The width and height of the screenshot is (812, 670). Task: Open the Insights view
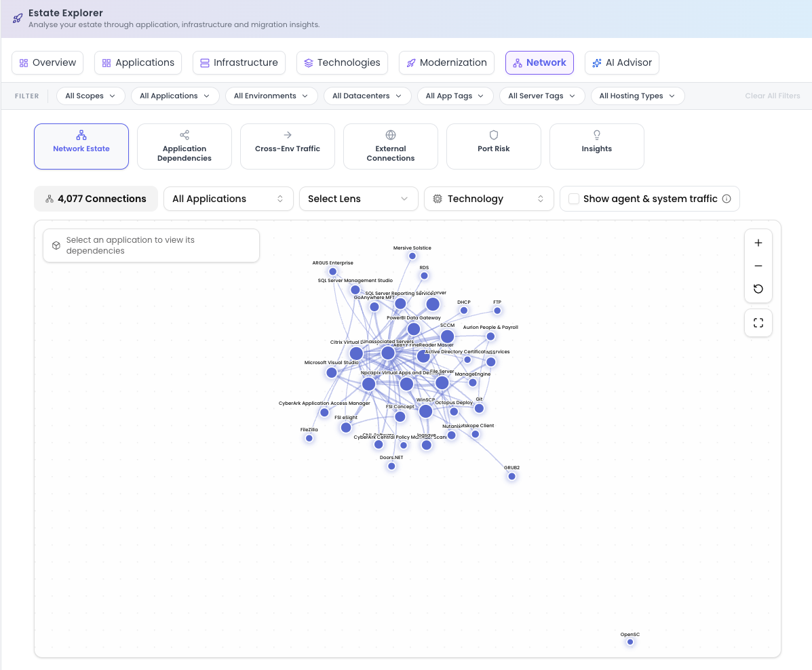(596, 146)
